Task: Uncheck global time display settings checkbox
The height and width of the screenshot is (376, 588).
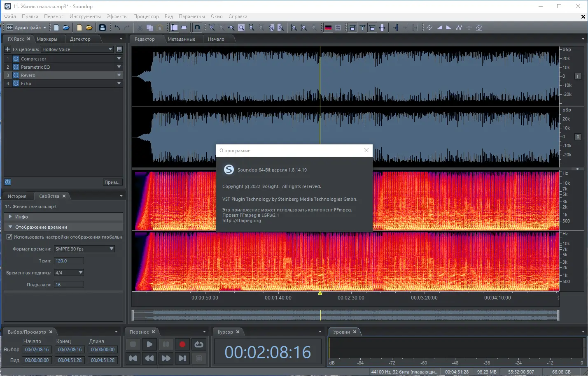Action: [x=9, y=237]
